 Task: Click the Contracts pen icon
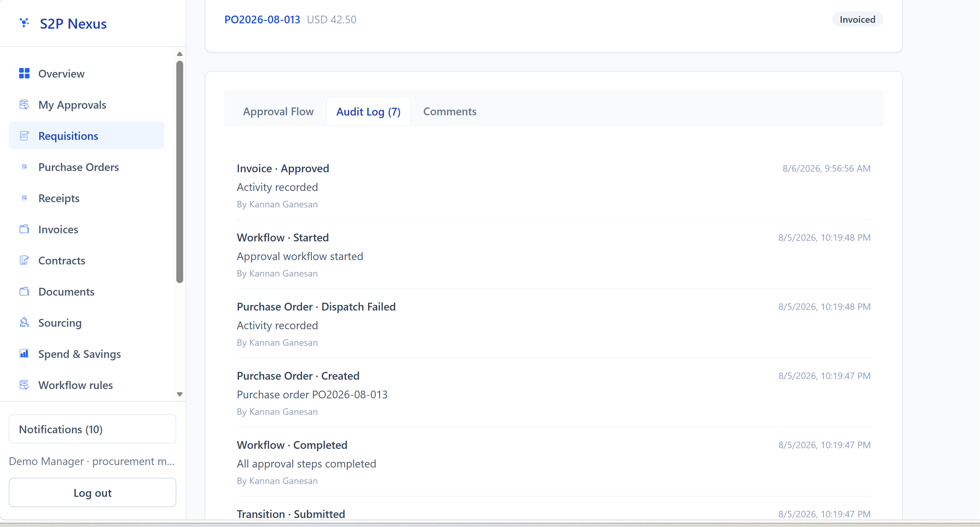(24, 260)
